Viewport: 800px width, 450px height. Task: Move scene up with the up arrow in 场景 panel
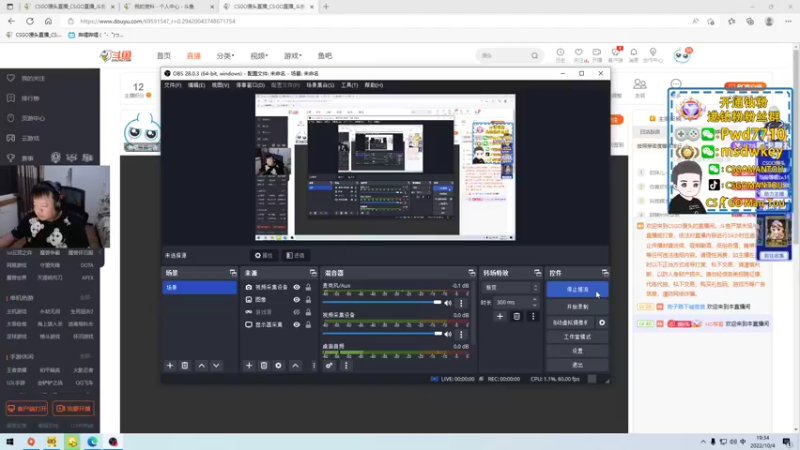(202, 365)
